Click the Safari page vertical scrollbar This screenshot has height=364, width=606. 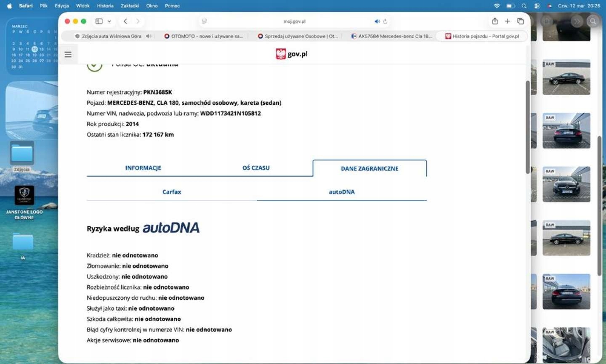pyautogui.click(x=528, y=127)
